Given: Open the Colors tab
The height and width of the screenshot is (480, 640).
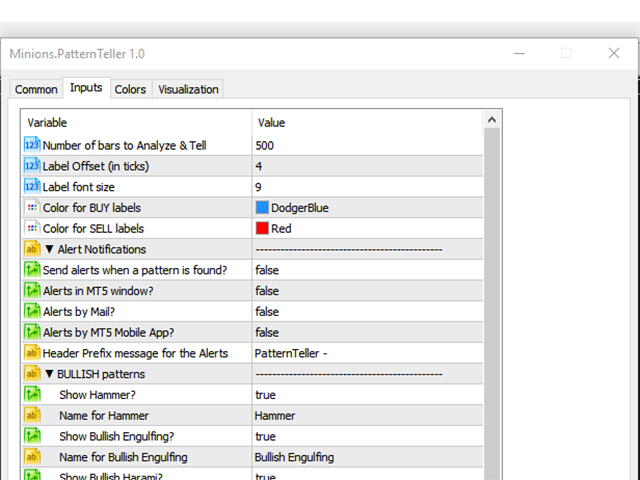Looking at the screenshot, I should click(130, 89).
